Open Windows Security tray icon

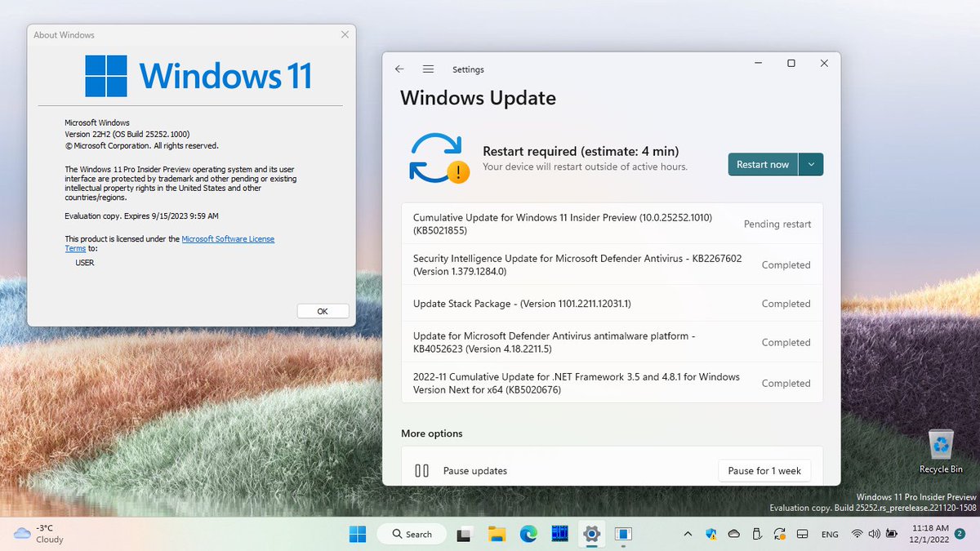tap(710, 534)
